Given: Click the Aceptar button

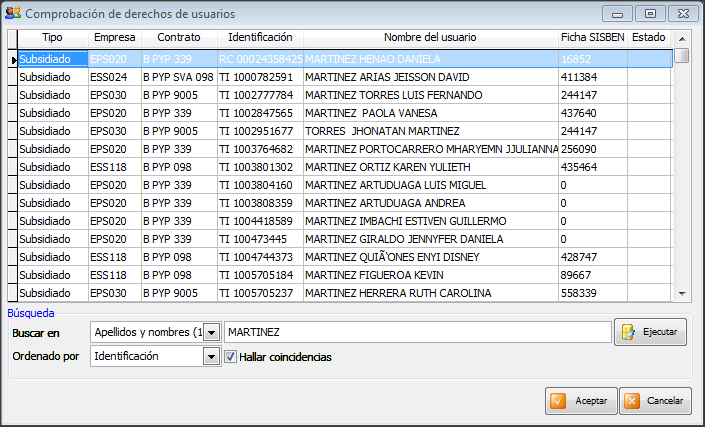Looking at the screenshot, I should click(581, 400).
